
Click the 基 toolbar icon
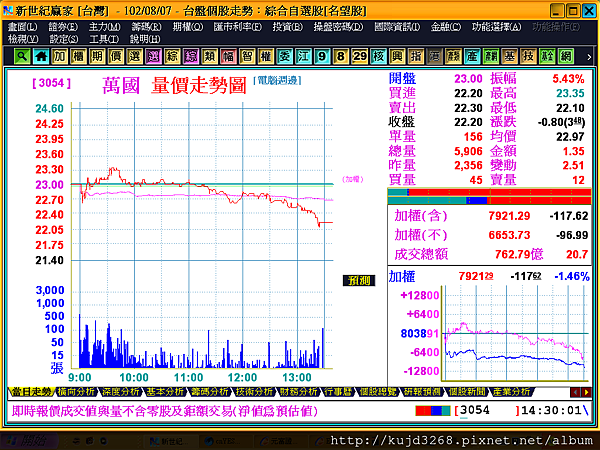[x=510, y=56]
